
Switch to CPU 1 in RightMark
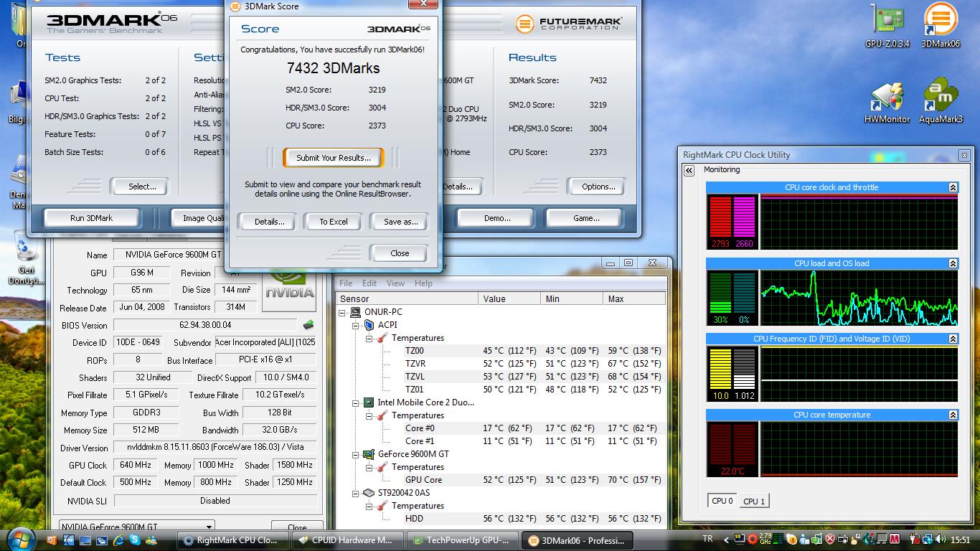pos(753,501)
